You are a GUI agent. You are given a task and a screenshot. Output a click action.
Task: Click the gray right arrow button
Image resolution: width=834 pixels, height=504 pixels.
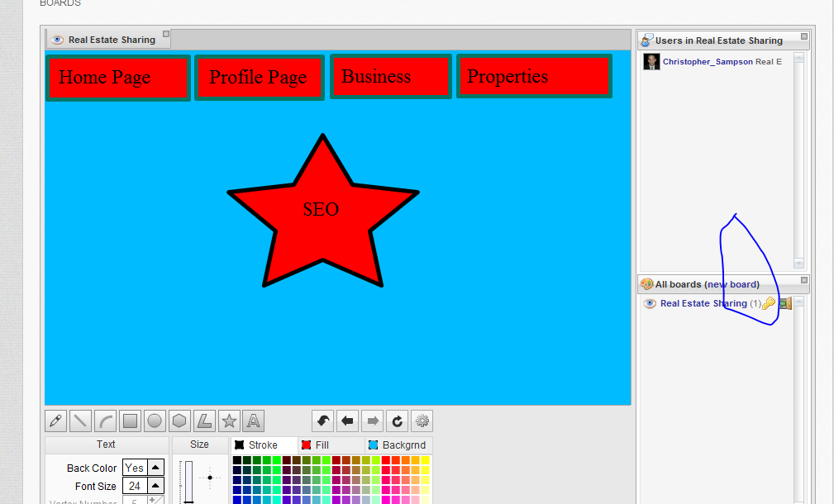[x=372, y=421]
